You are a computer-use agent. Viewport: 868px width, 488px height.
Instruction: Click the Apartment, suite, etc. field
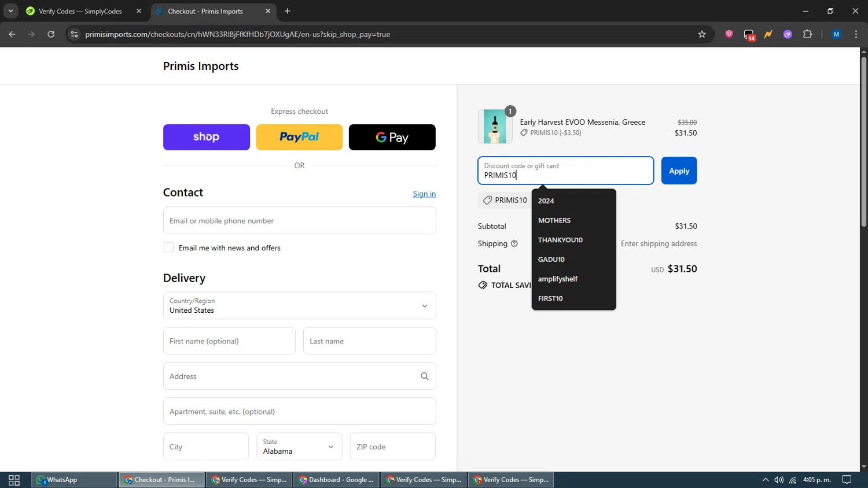click(x=299, y=412)
